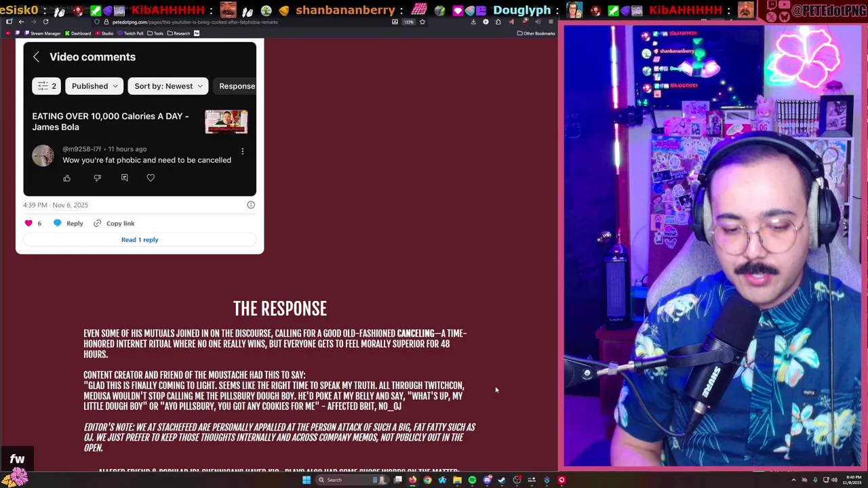Like the embedded post with pink heart
Image resolution: width=868 pixels, height=488 pixels.
(x=28, y=223)
